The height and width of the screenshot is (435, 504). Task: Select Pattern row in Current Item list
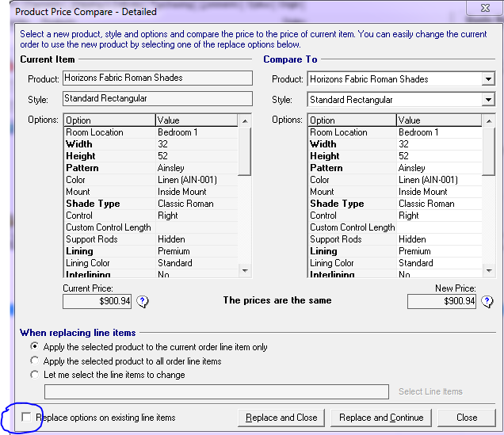click(151, 168)
